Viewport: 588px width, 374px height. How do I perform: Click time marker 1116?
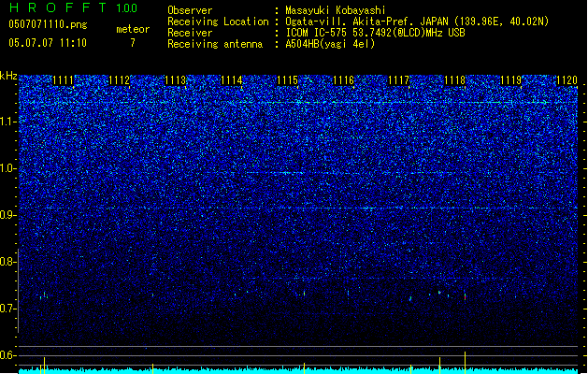coord(343,80)
